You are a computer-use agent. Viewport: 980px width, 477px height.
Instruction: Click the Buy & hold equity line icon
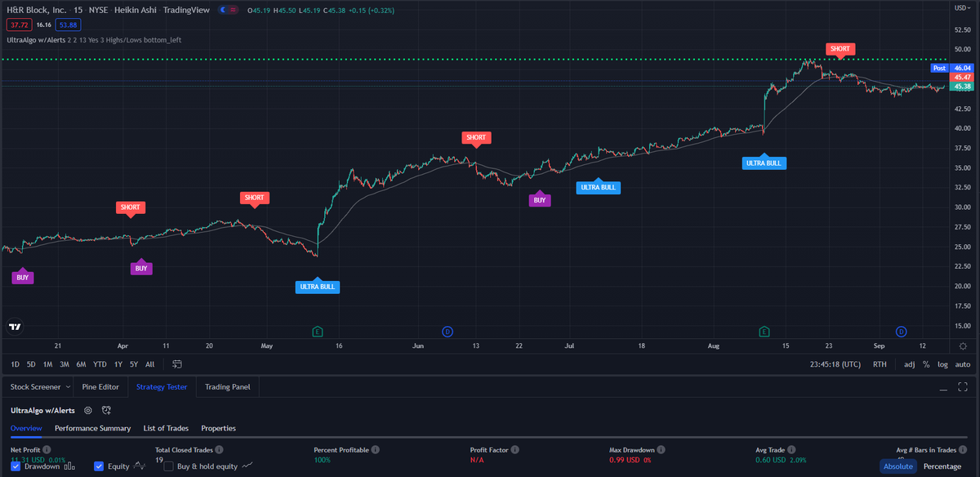click(x=247, y=466)
